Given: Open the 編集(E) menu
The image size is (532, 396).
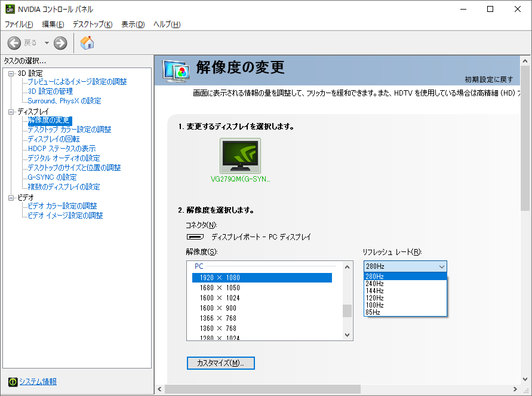Looking at the screenshot, I should pos(53,24).
